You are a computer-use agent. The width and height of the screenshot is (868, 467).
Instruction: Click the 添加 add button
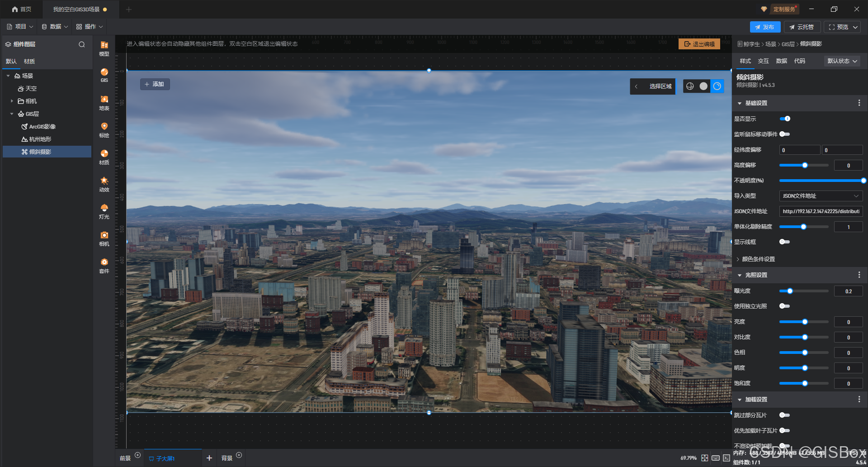click(x=155, y=84)
